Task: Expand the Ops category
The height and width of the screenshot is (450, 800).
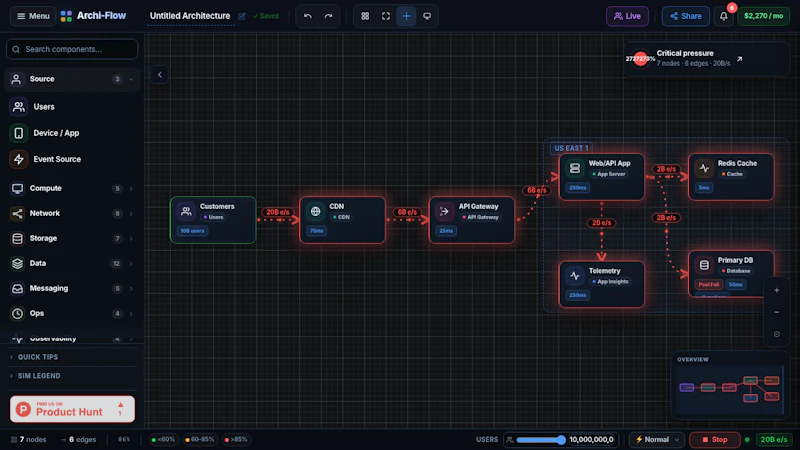Action: click(72, 313)
